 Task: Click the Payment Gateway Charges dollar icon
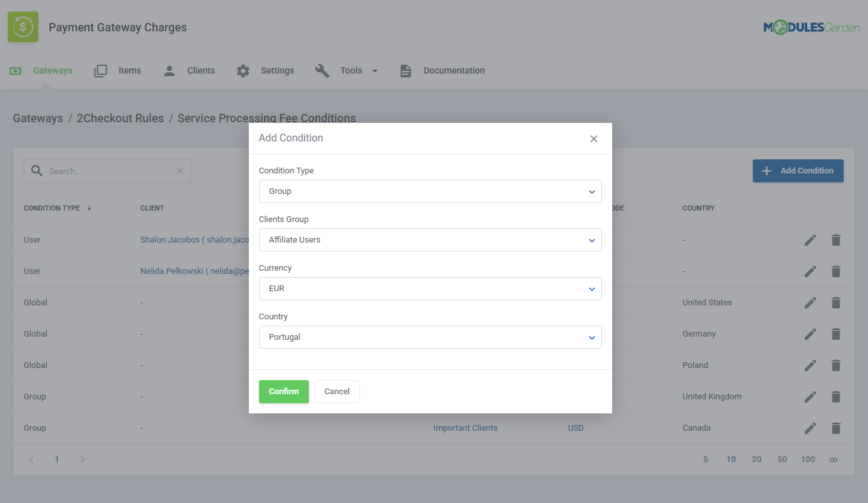[22, 27]
